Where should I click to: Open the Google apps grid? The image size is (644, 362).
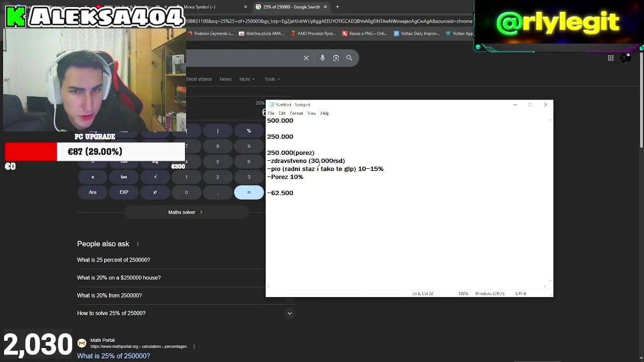click(x=611, y=58)
